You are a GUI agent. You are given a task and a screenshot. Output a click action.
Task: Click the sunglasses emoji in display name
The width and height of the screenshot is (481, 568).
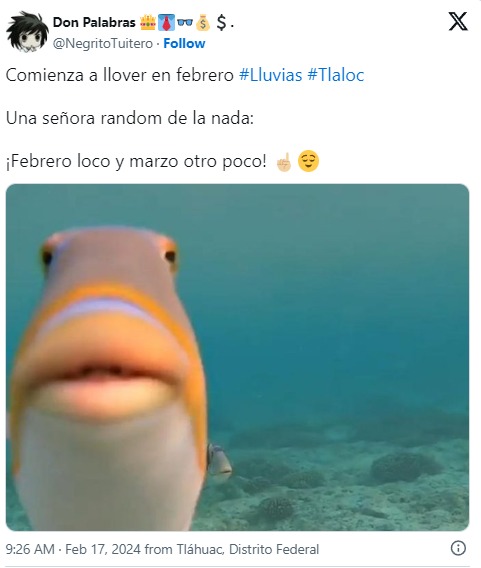185,22
